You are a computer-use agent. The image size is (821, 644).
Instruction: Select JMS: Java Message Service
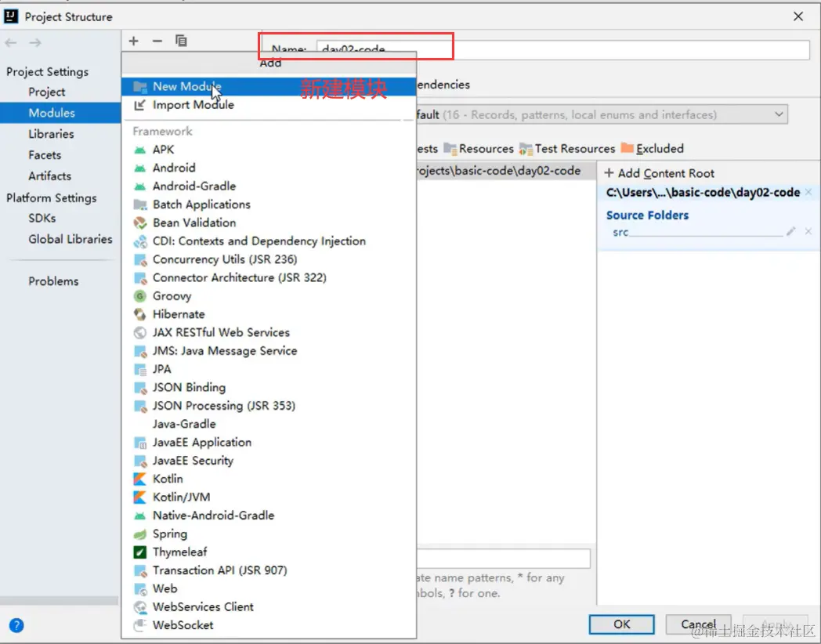pos(269,351)
